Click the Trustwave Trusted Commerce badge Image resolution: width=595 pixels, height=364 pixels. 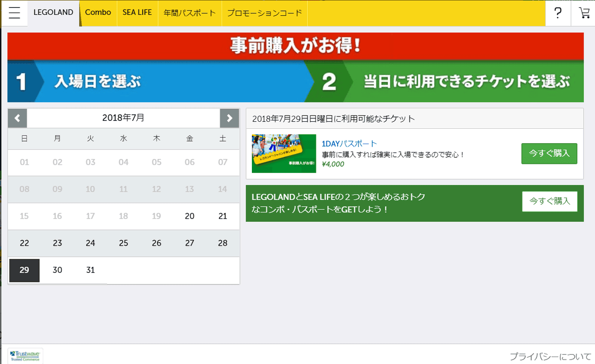tap(24, 355)
